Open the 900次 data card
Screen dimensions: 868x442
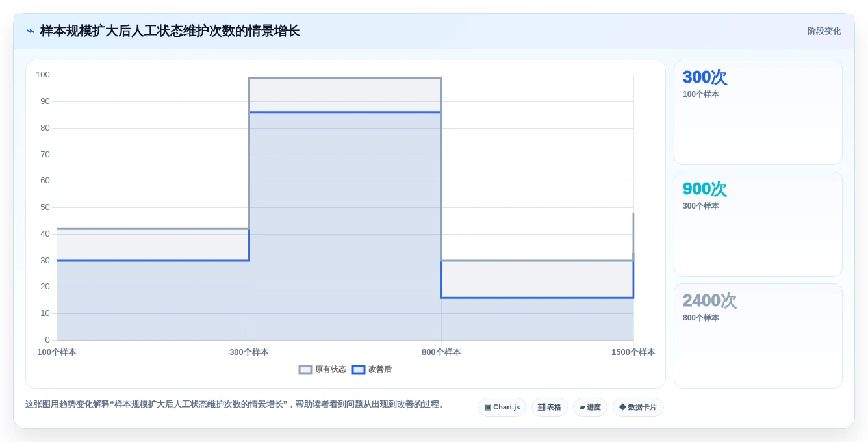(758, 224)
